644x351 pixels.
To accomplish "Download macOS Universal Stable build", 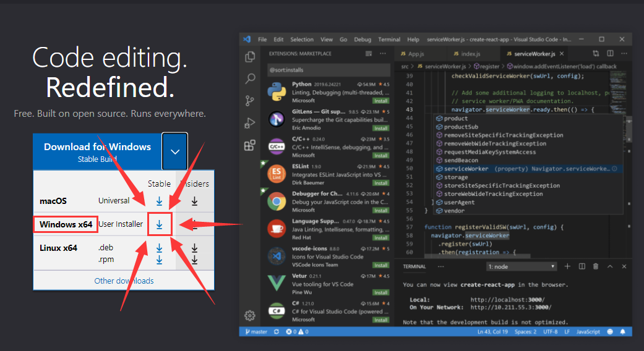I will coord(160,201).
